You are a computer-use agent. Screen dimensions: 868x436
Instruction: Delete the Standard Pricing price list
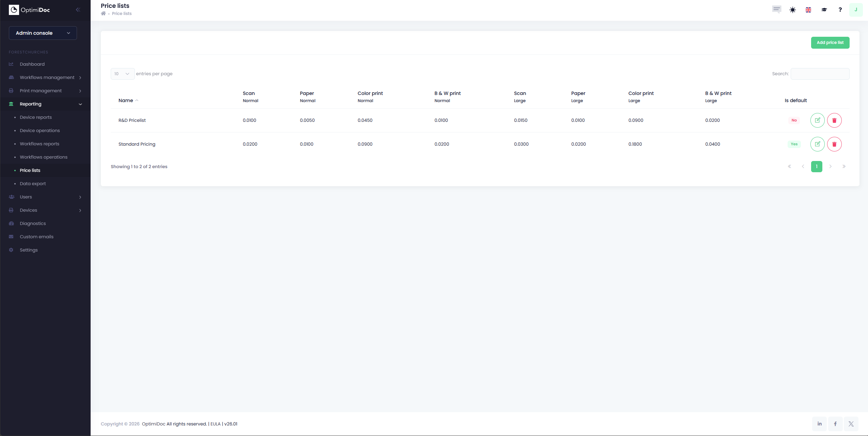point(834,144)
